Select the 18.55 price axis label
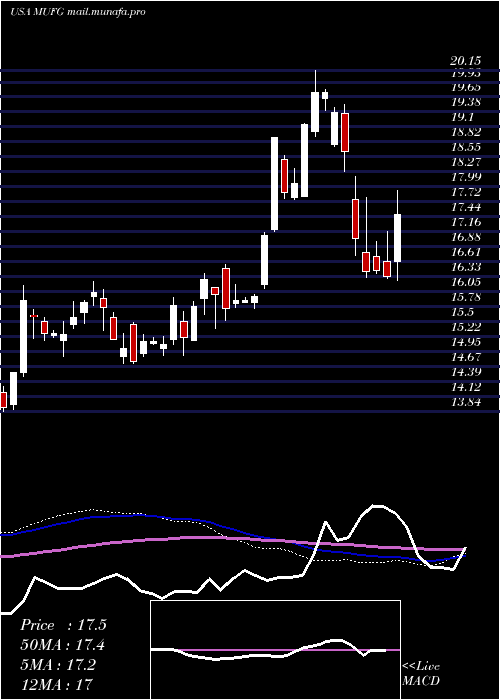500x700 pixels. pos(466,147)
